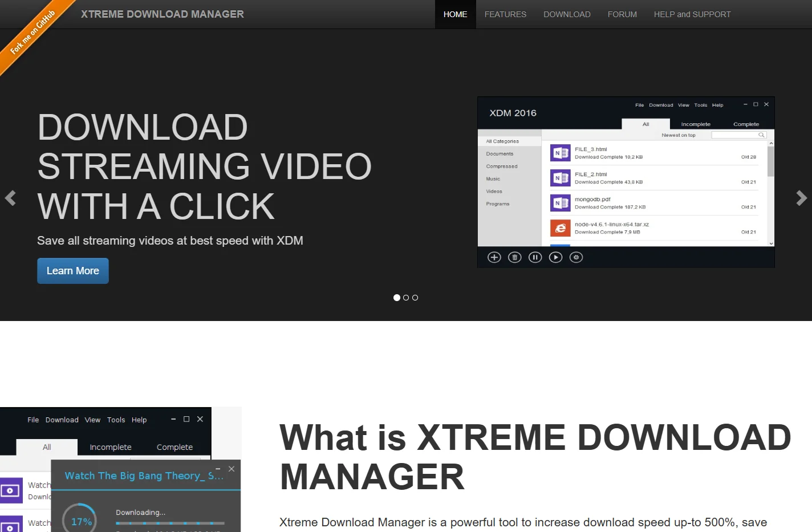The width and height of the screenshot is (812, 532).
Task: Go to previous slide with left arrow
Action: pos(10,198)
